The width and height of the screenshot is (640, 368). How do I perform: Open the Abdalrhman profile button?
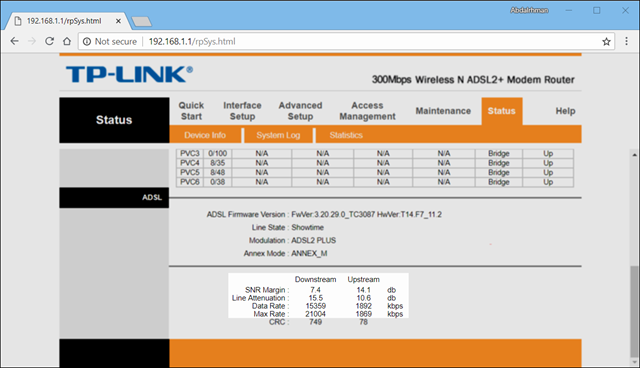pos(529,10)
